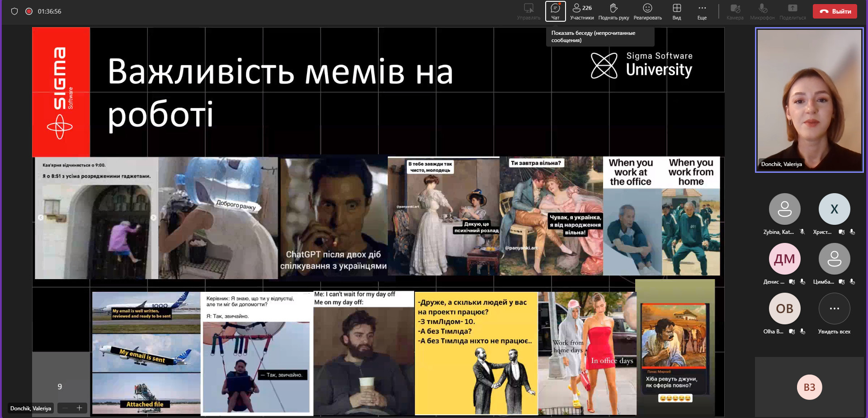Click the Donchik, Valeriya presenter name label
The width and height of the screenshot is (868, 418).
[x=31, y=408]
